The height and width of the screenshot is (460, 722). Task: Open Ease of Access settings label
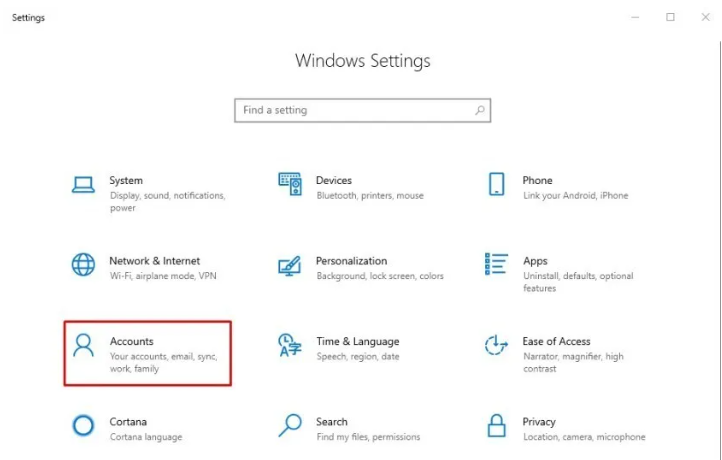556,341
